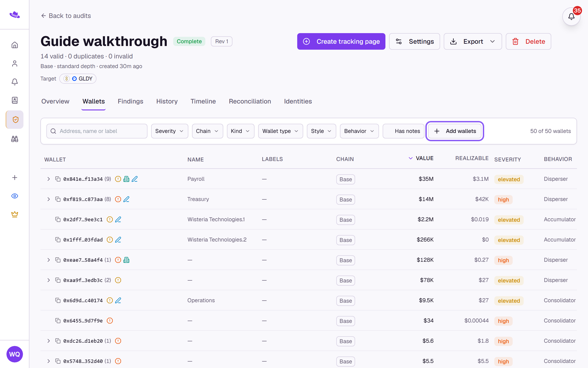Viewport: 588px width, 368px height.
Task: Edit Operations wallet with pencil icon
Action: click(118, 300)
